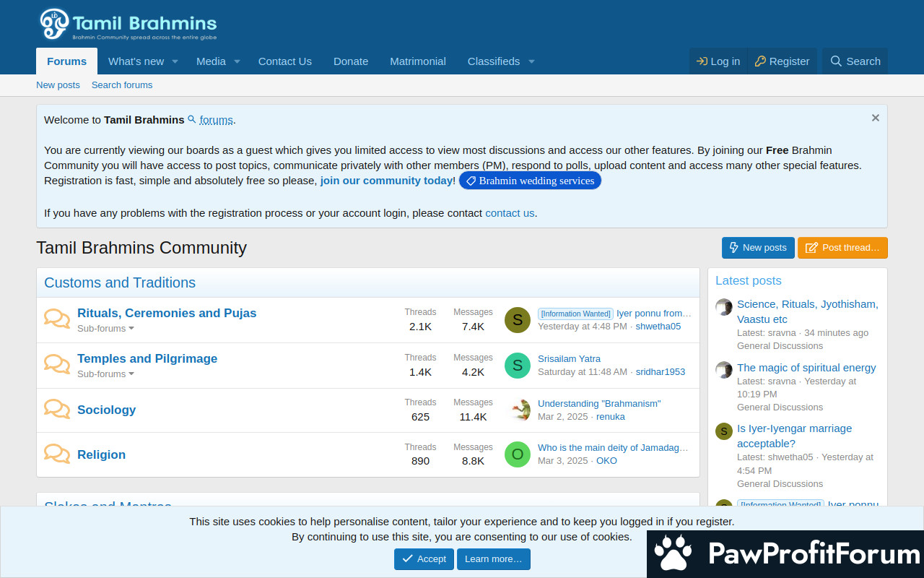Open Is Iyer-Iyengar marriage acceptable?

click(x=794, y=436)
